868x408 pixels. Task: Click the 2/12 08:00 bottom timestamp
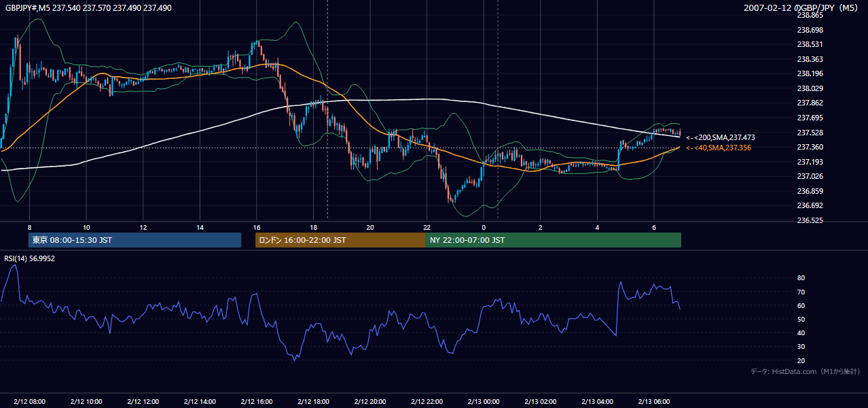29,402
